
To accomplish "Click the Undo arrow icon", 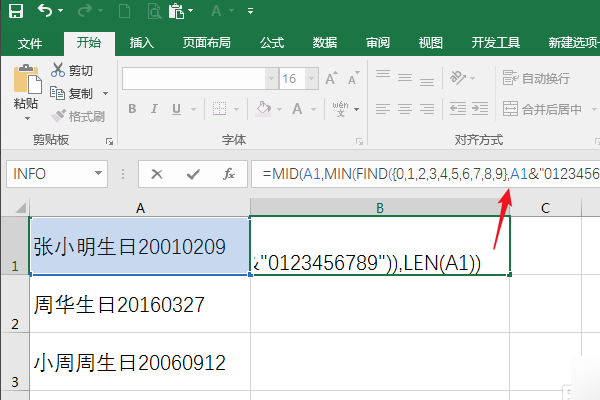I will 44,11.
